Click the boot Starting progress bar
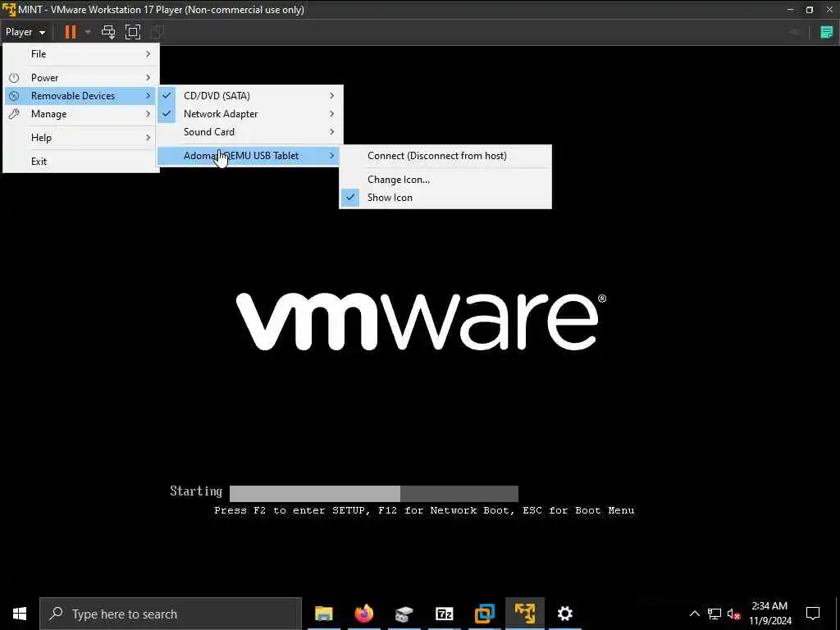The width and height of the screenshot is (840, 630). (x=373, y=493)
